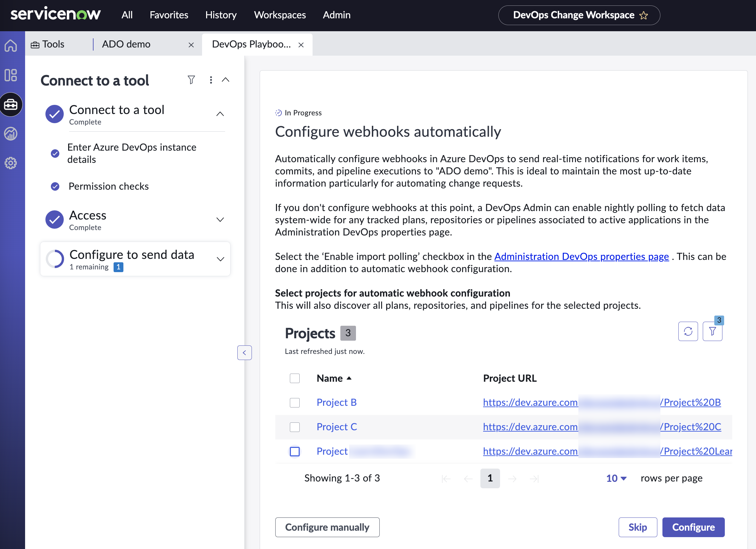Select page 1 in pagination
Viewport: 756px width, 549px height.
point(490,478)
